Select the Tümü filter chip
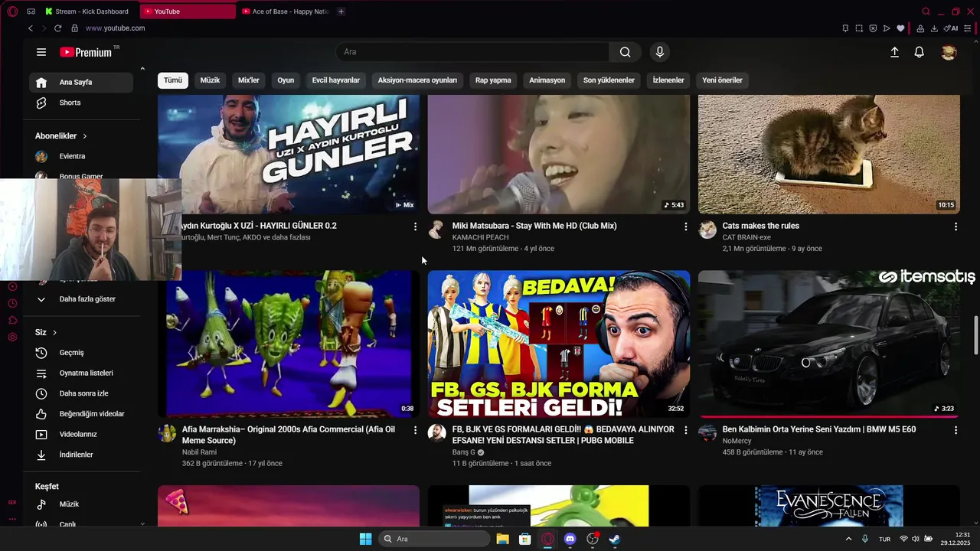 [173, 80]
